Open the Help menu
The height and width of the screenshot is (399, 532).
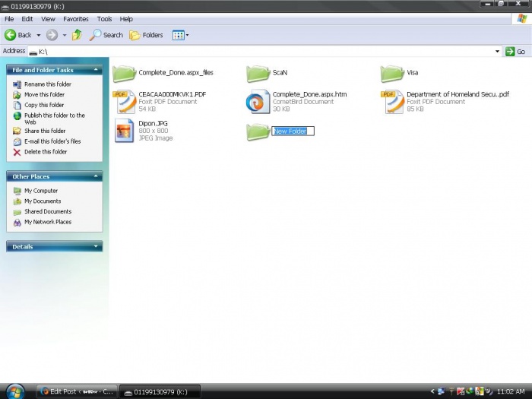tap(126, 19)
